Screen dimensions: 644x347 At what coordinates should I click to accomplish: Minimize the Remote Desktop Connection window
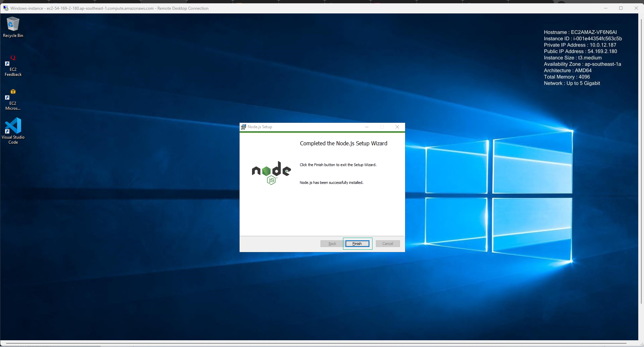606,8
